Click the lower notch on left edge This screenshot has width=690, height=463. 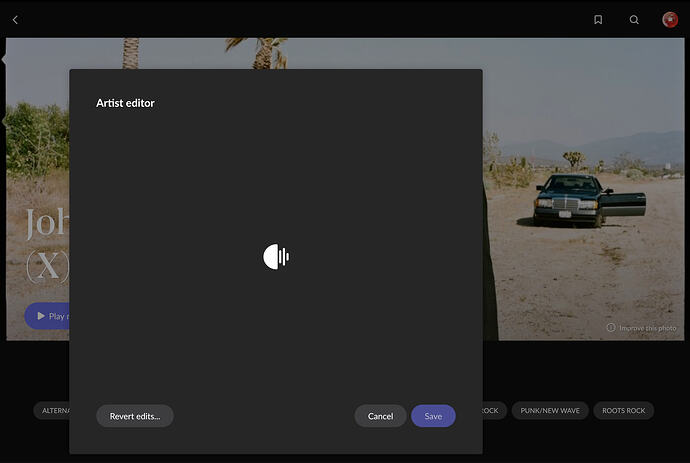[4, 121]
